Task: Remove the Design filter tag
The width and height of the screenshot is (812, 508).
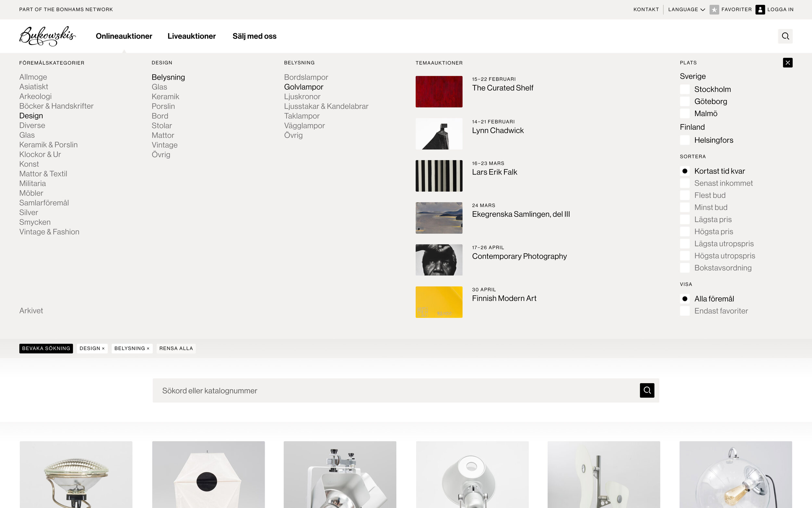Action: coord(103,348)
